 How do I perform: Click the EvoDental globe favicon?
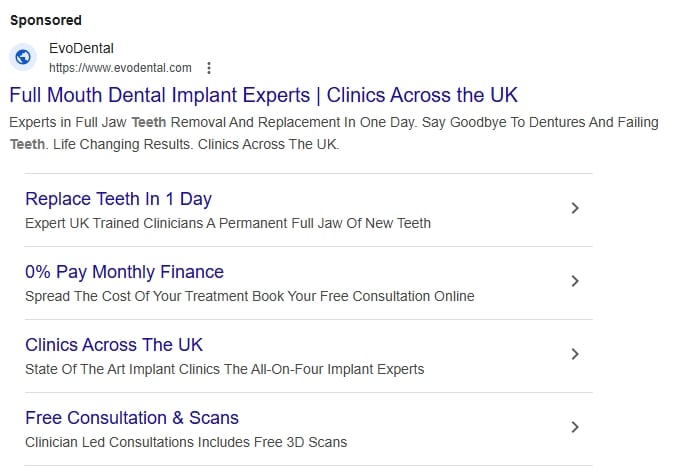[x=23, y=57]
